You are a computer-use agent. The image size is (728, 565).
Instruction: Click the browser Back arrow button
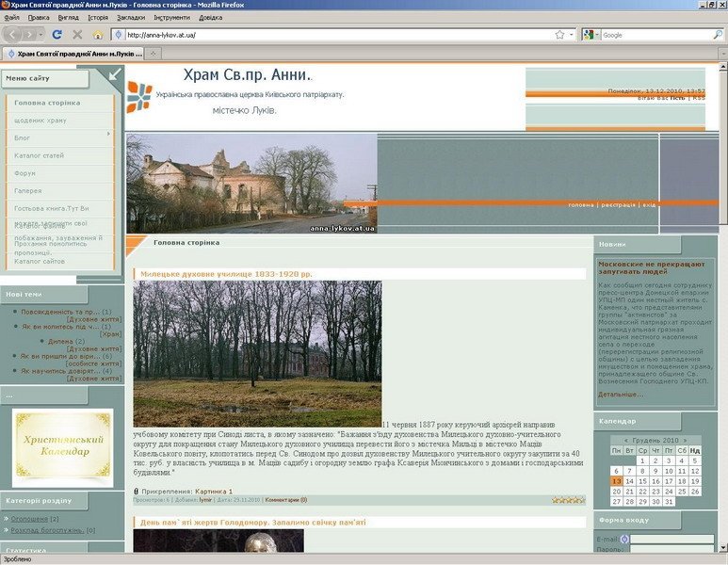14,35
